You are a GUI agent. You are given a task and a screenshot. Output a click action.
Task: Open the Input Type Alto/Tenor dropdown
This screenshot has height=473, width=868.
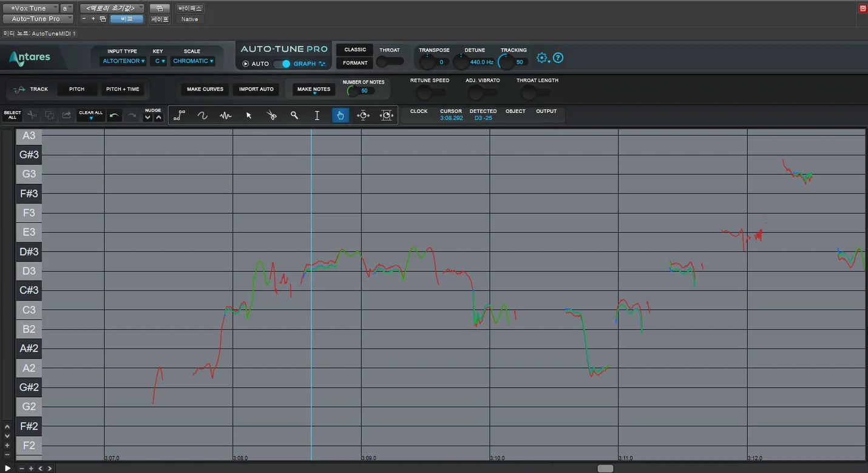tap(123, 61)
